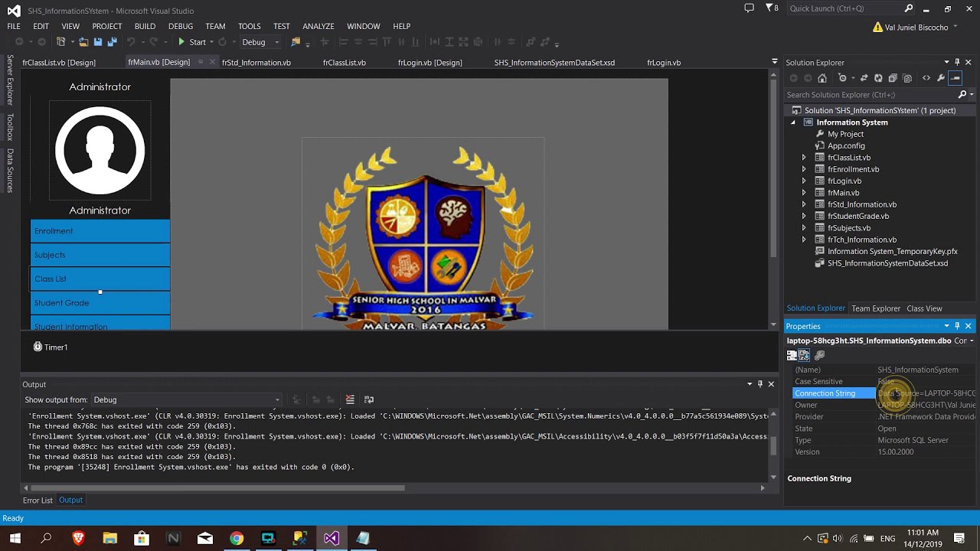
Task: Open the FILE menu
Action: [14, 26]
